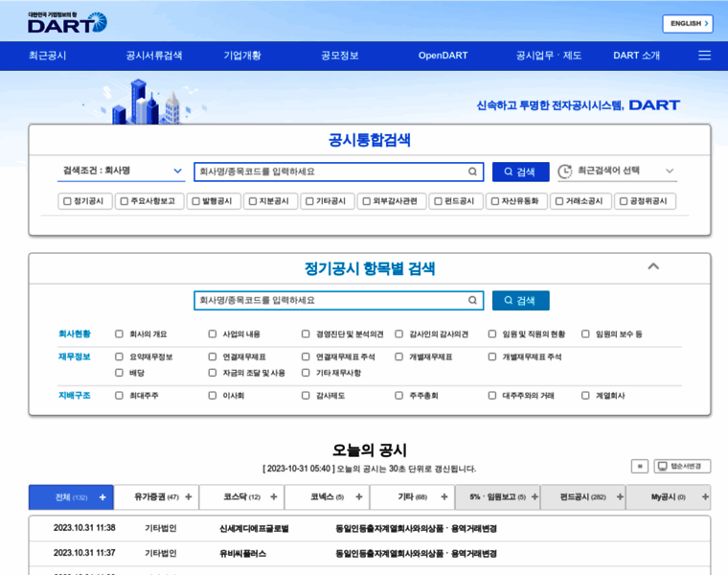Click plus icon on 유가증권 tab

click(189, 497)
